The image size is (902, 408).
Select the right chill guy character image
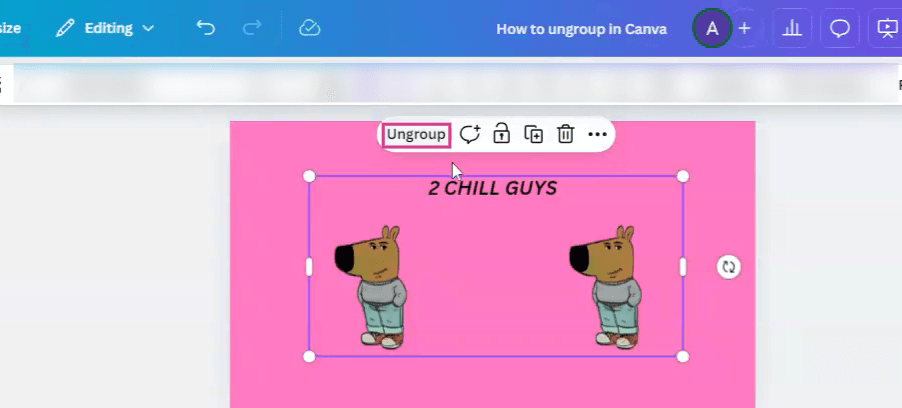tap(606, 287)
